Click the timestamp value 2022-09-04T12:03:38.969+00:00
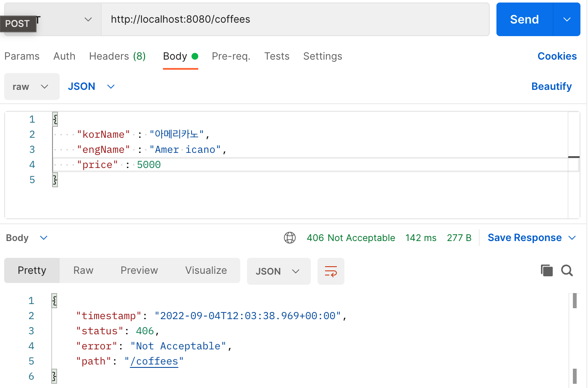 click(248, 316)
